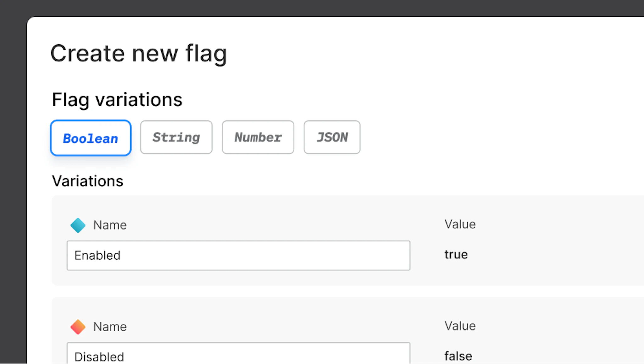
Task: Click Name label of Enabled variation
Action: (110, 225)
